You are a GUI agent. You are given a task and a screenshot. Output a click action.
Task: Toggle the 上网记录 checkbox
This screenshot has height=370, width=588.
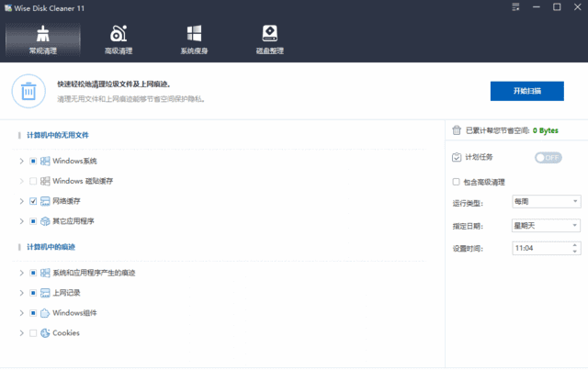pos(33,293)
